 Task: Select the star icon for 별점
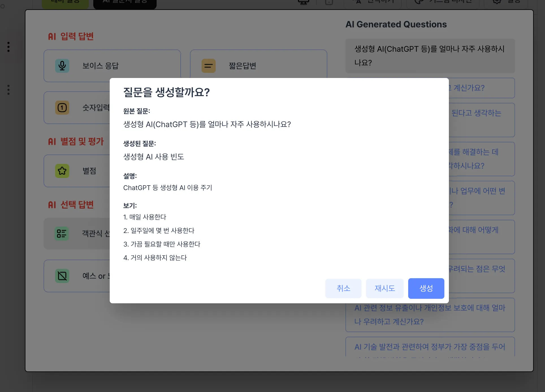point(62,171)
